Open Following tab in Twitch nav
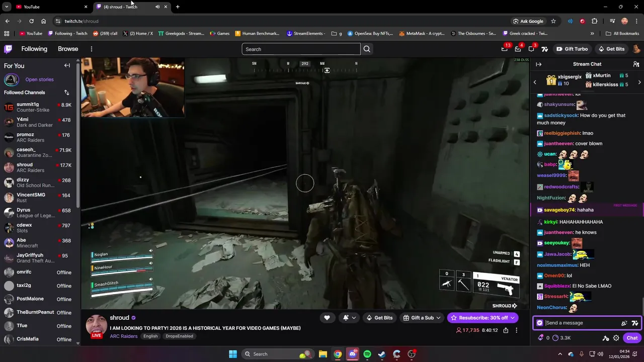 click(x=34, y=49)
